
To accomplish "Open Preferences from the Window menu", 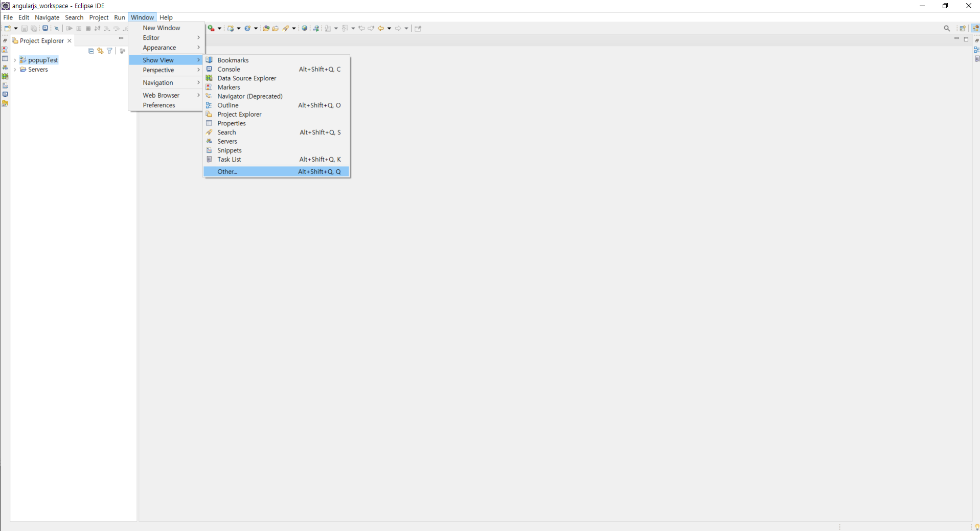I will [167, 105].
